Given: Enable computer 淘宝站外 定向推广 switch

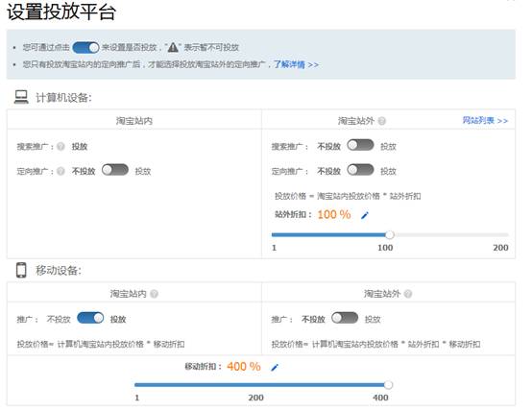Looking at the screenshot, I should pos(360,170).
